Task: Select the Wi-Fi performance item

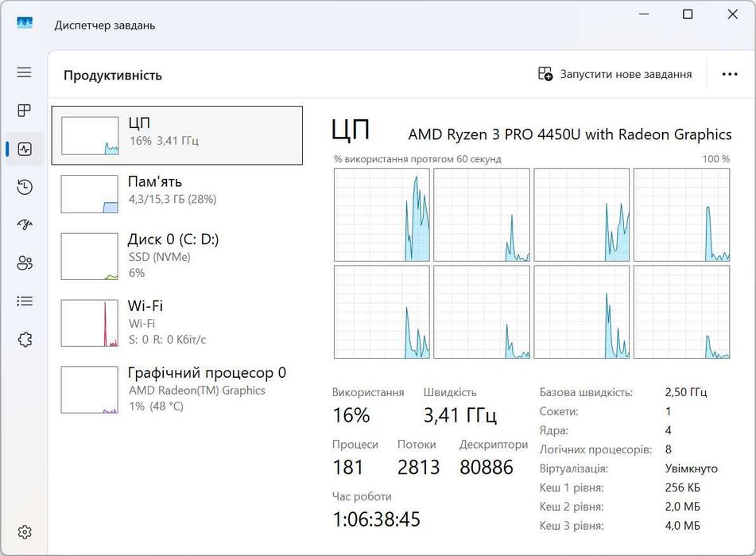Action: point(177,323)
